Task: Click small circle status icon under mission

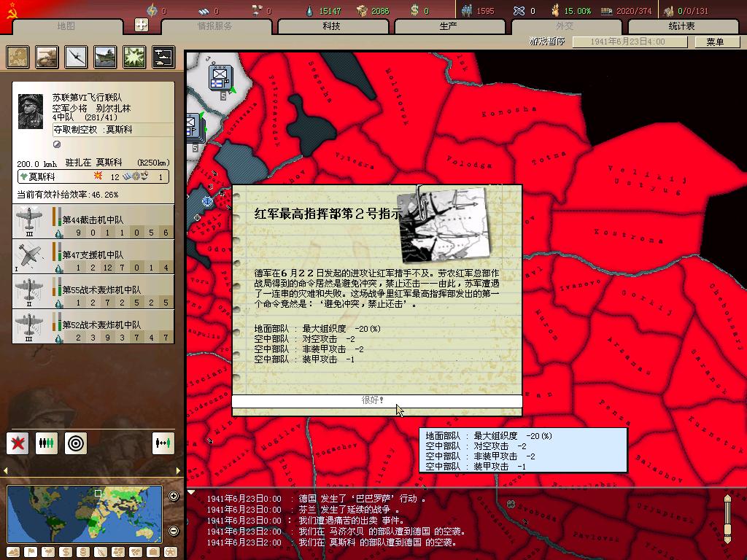Action: pos(57,144)
